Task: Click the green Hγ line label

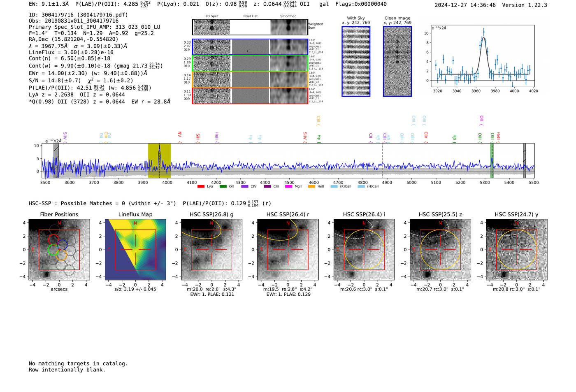Action: click(x=319, y=138)
